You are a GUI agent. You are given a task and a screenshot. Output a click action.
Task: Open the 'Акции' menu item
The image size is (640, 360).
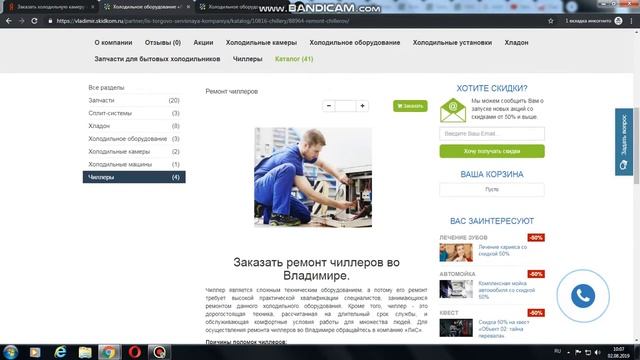(x=203, y=42)
